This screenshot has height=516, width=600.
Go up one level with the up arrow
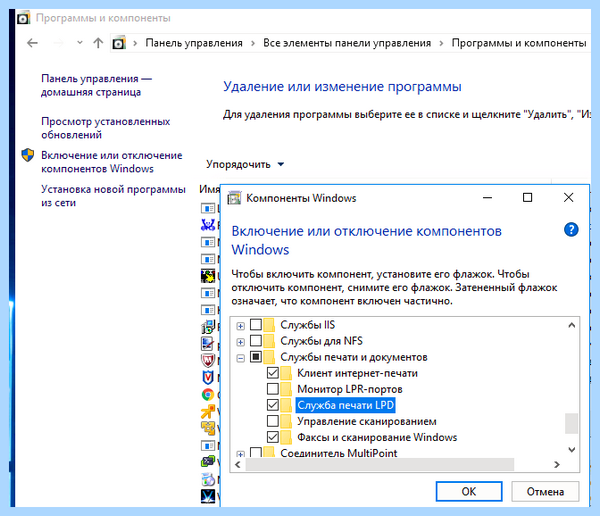(98, 43)
